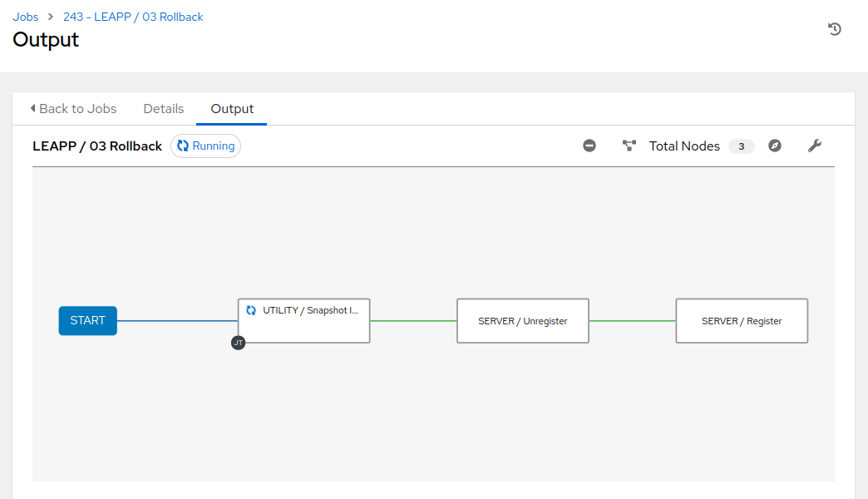Click the JT badge on Snapshot node
Viewport: 868px width, 499px height.
[238, 343]
